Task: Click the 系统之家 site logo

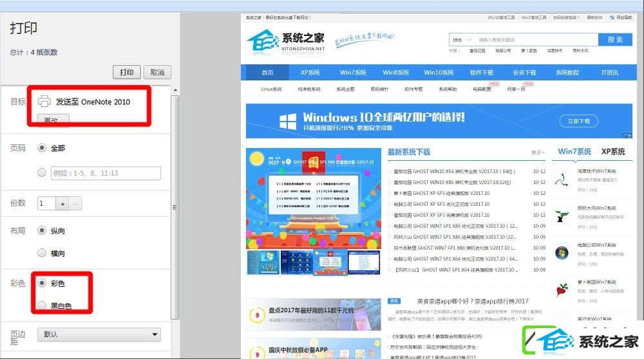Action: tap(285, 42)
